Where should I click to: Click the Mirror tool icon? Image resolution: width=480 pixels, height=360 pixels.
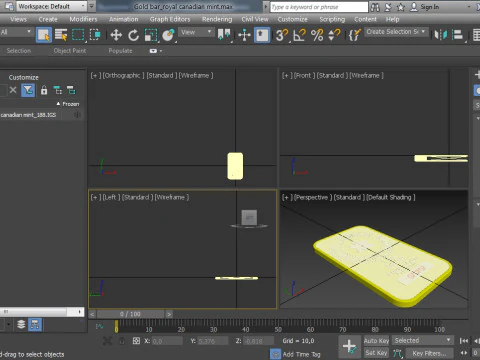(x=440, y=35)
